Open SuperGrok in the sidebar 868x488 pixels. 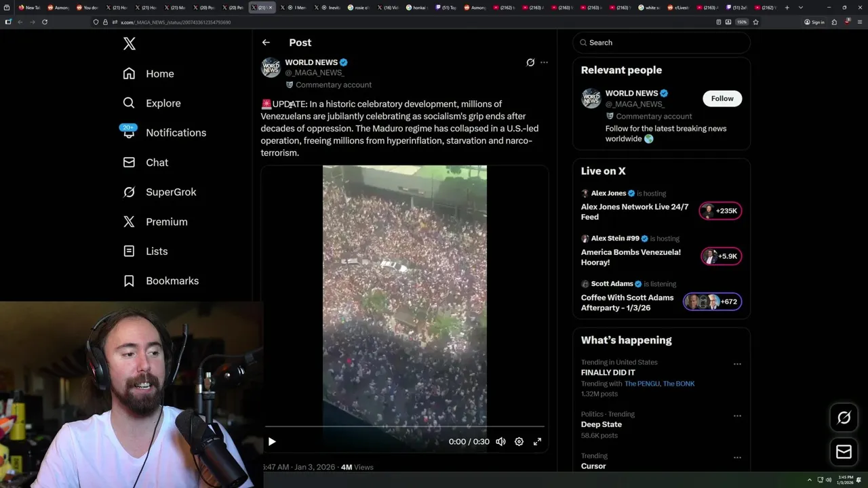click(x=159, y=192)
